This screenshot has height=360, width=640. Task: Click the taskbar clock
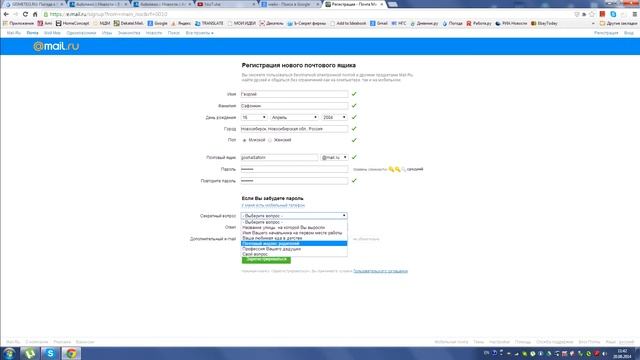[622, 353]
